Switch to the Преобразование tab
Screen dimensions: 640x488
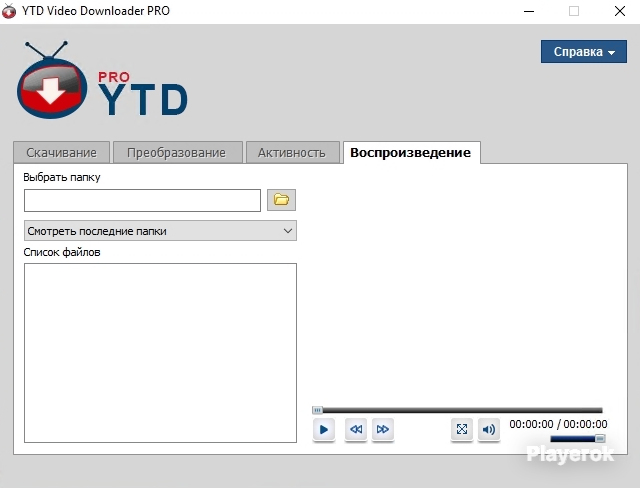pyautogui.click(x=178, y=153)
